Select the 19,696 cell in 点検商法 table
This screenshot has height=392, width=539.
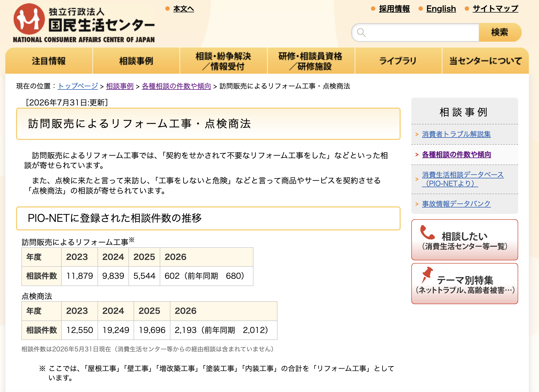tap(152, 330)
